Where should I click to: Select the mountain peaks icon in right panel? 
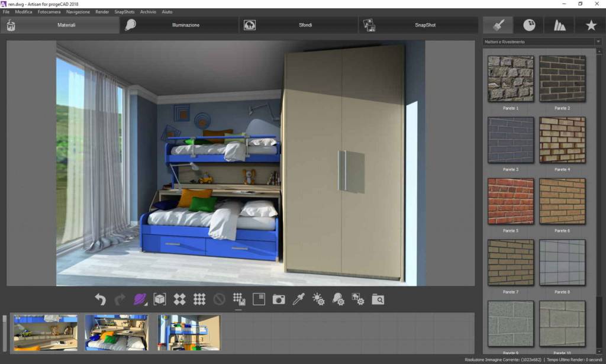pos(560,25)
